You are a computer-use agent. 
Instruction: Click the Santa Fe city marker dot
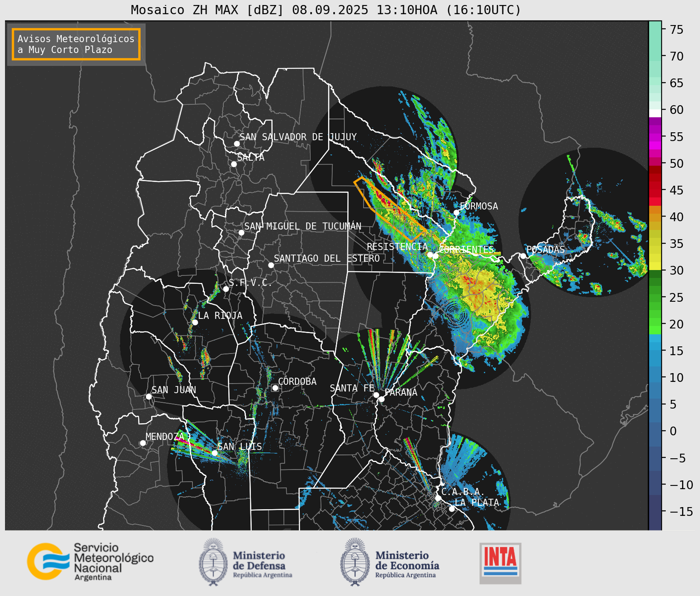376,395
